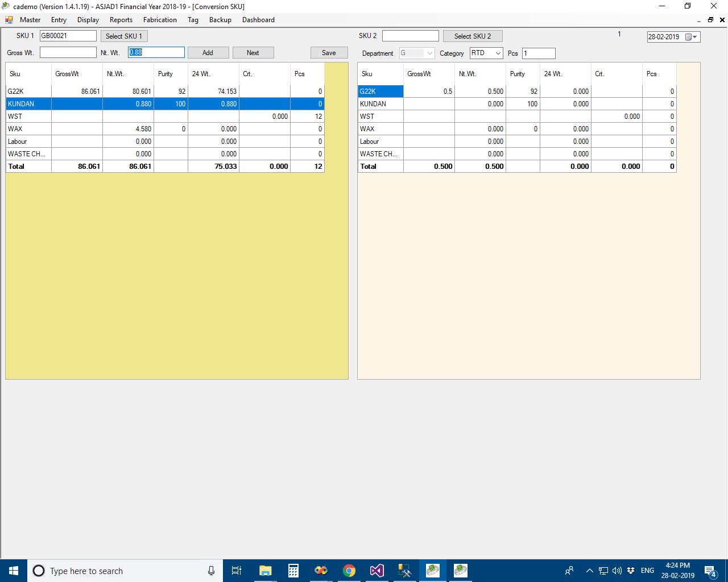This screenshot has height=582, width=728.
Task: Open Google Chrome in the taskbar
Action: [x=349, y=571]
